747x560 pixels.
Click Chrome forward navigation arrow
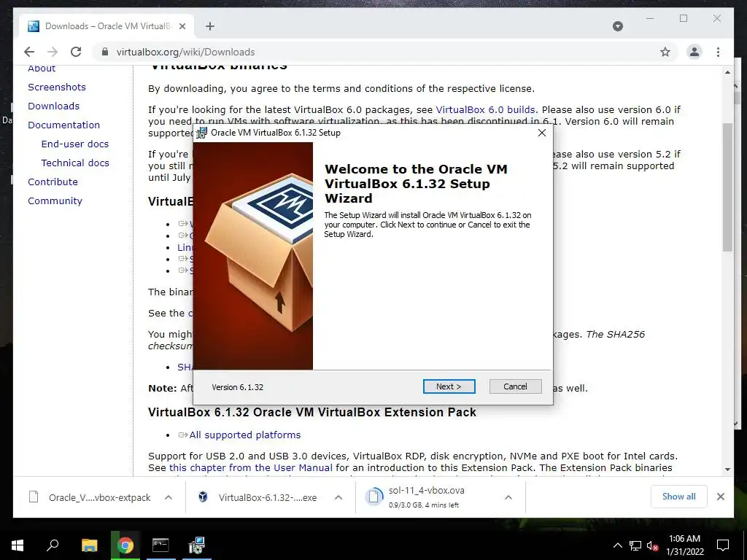[x=53, y=52]
